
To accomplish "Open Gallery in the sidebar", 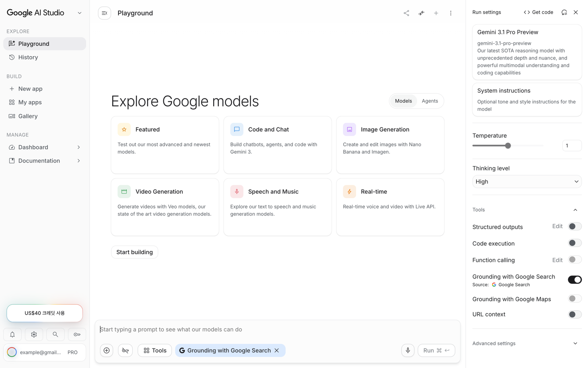I will pos(45,116).
